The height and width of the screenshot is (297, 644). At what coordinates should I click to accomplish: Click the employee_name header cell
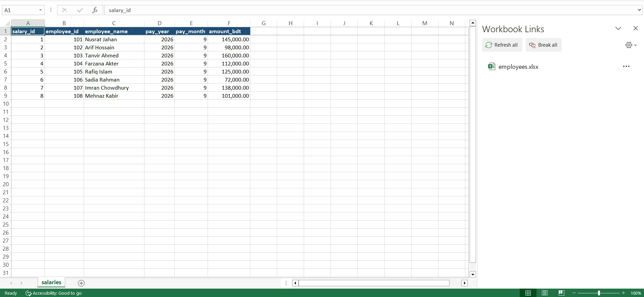114,31
